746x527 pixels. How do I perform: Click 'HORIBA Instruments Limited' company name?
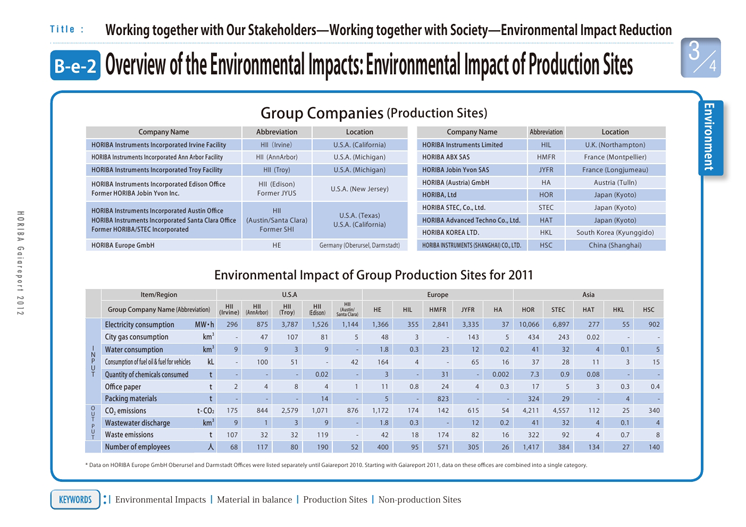click(462, 145)
